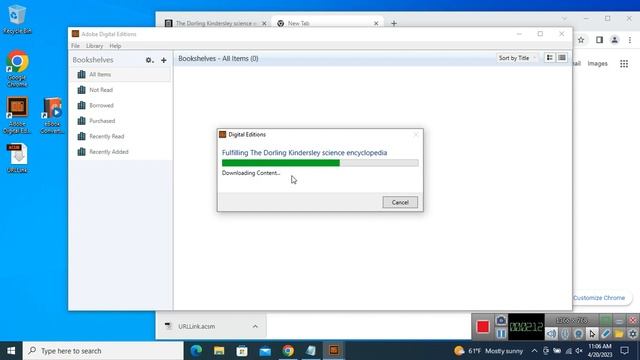640x360 pixels.
Task: Open the notification center
Action: click(624, 351)
